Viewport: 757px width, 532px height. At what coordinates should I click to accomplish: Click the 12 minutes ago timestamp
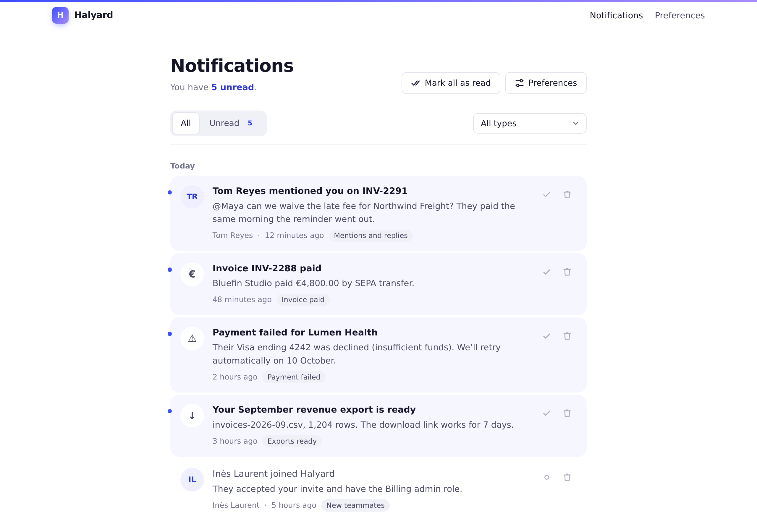(294, 235)
